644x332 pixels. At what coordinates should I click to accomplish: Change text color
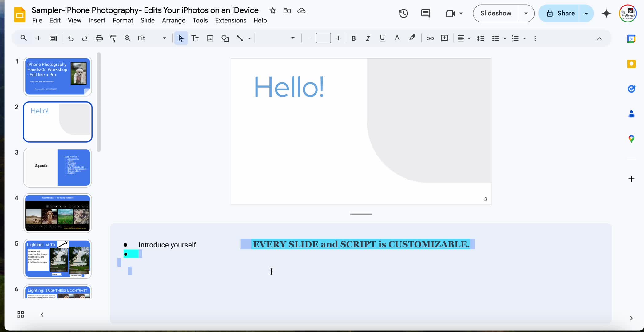(x=397, y=38)
